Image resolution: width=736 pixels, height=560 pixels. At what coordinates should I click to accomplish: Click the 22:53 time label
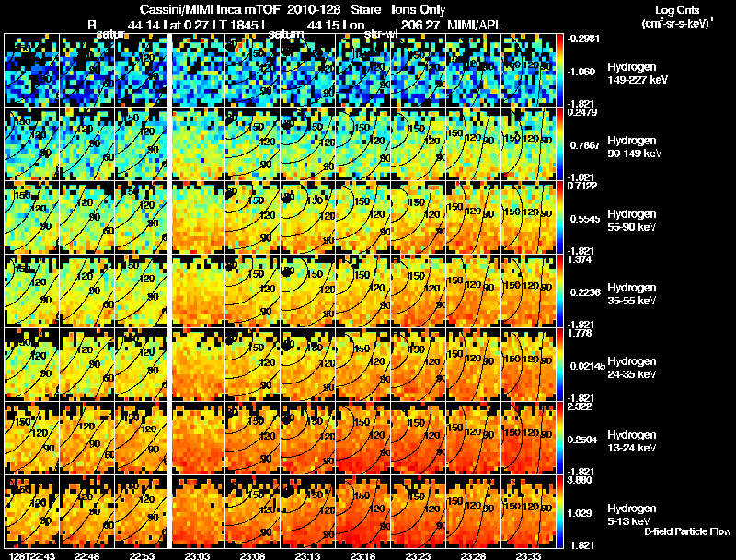[143, 555]
